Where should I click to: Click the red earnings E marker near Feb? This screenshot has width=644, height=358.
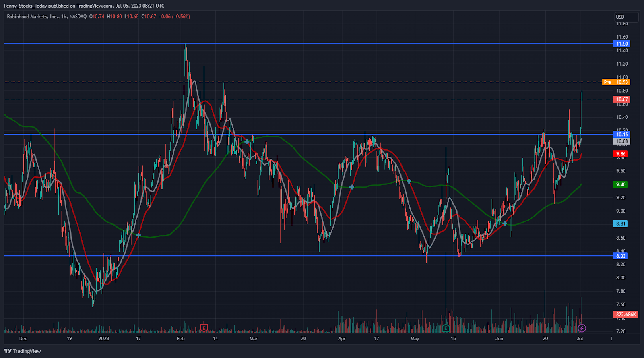point(204,328)
